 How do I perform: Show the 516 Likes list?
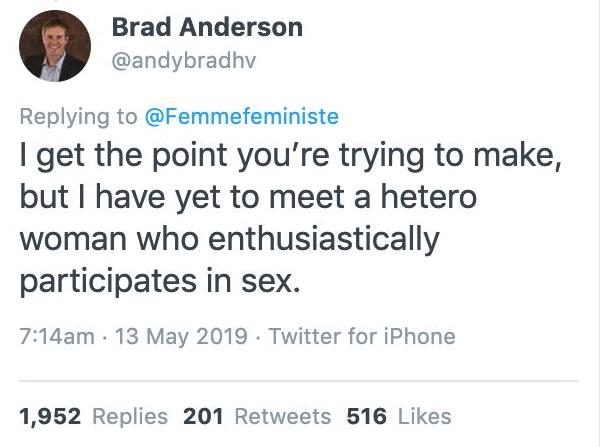pyautogui.click(x=398, y=415)
